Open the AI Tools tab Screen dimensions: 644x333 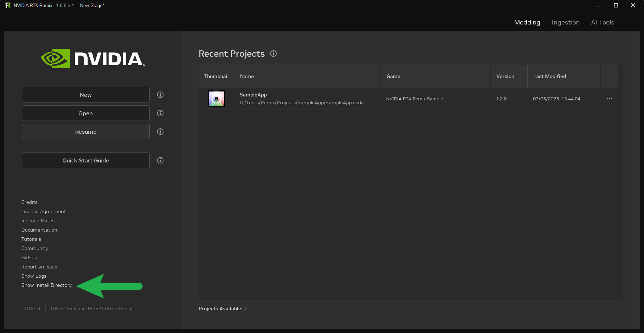(x=602, y=22)
